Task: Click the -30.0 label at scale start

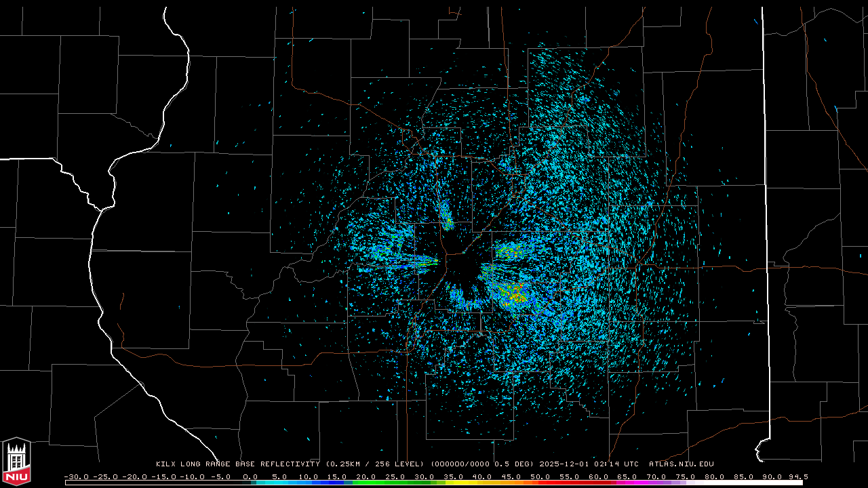Action: [x=76, y=476]
